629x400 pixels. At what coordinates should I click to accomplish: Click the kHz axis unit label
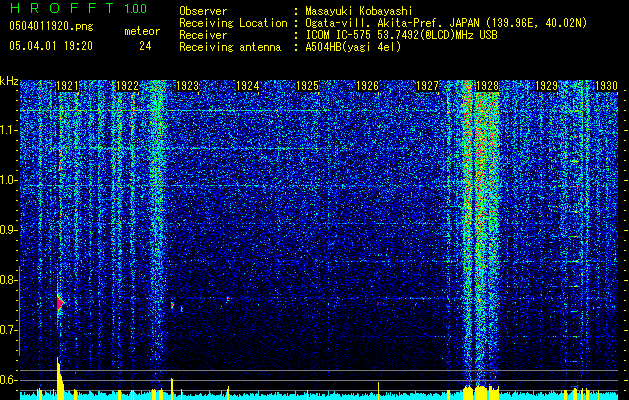(x=9, y=81)
